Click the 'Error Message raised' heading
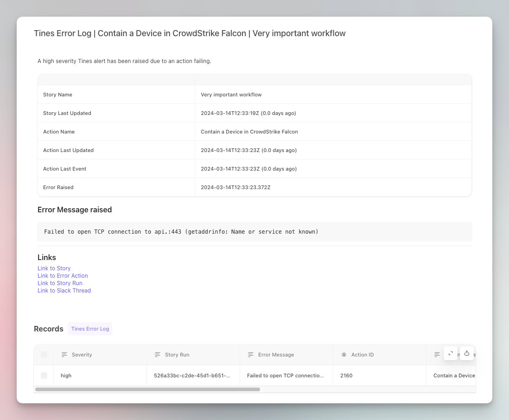The width and height of the screenshot is (509, 420). pyautogui.click(x=75, y=210)
